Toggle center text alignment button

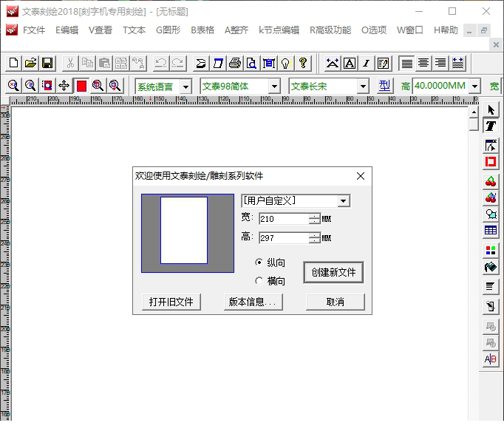[x=423, y=63]
